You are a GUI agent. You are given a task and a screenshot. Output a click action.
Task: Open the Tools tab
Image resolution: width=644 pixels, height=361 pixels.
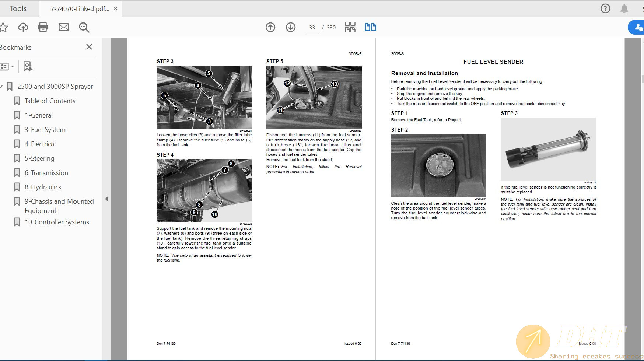(18, 8)
